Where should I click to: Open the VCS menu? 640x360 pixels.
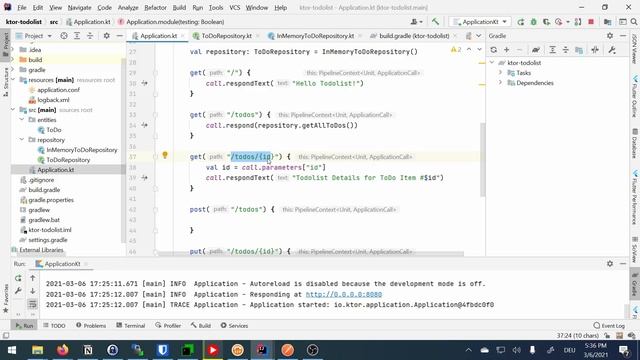click(x=234, y=7)
